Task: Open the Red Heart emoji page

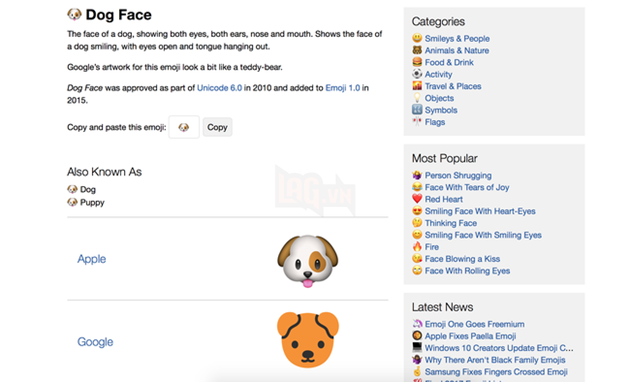Action: pos(444,199)
